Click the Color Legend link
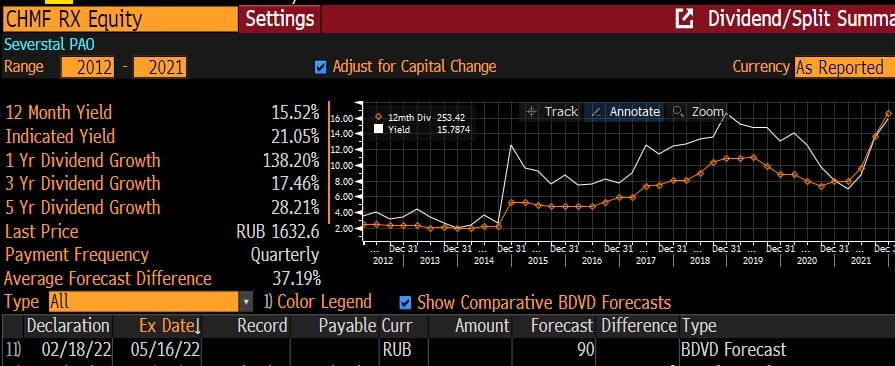This screenshot has width=895, height=366. [324, 301]
